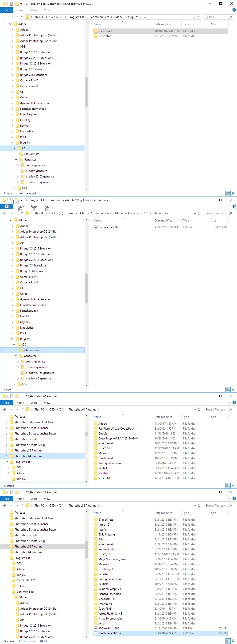Switch Photoshop32 Plug-Ins window to large icons view

(233, 641)
